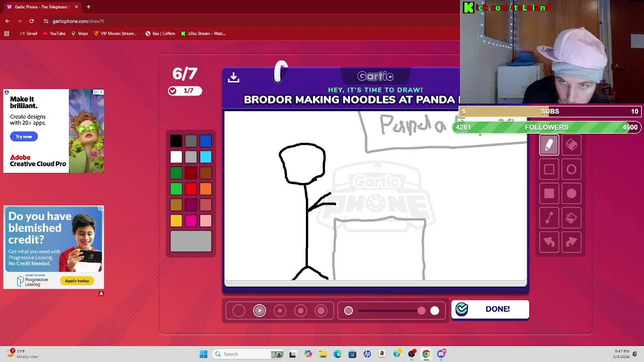
Task: Pick the cyan color swatch
Action: tap(205, 157)
